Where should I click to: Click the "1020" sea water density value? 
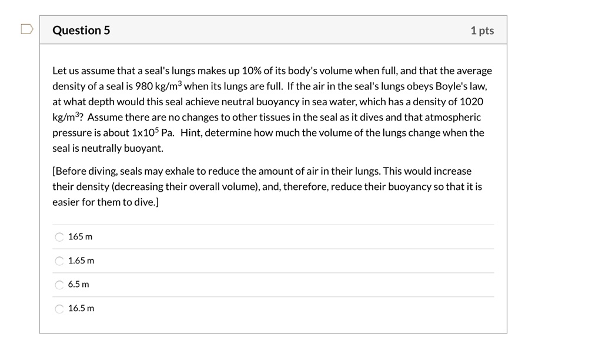click(471, 102)
